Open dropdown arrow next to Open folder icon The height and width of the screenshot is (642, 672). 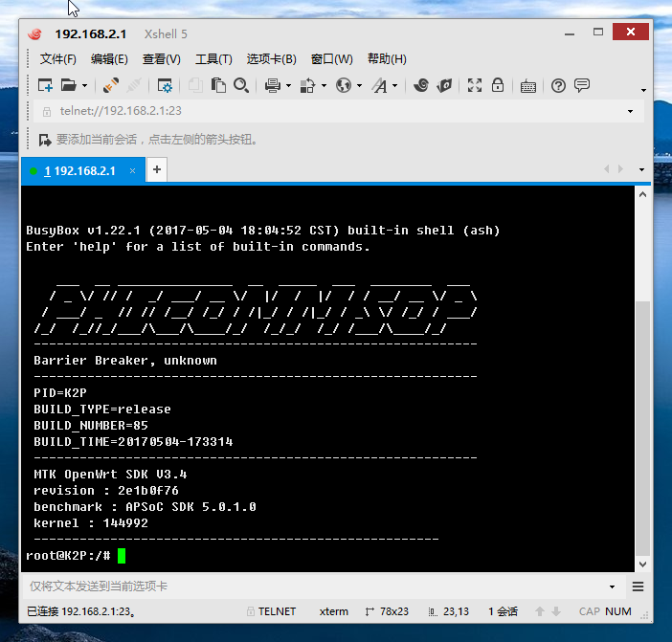pos(84,86)
